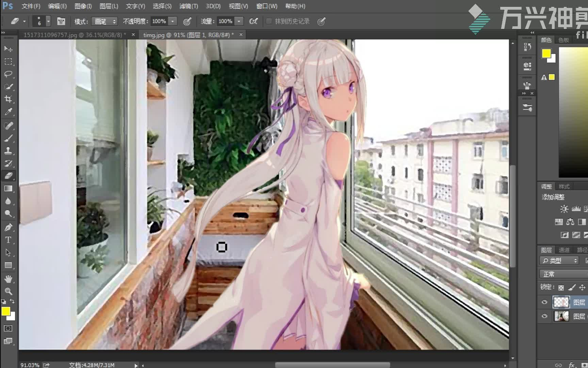Toggle pressure for size icon
Viewport: 588px width, 368px height.
pos(321,21)
